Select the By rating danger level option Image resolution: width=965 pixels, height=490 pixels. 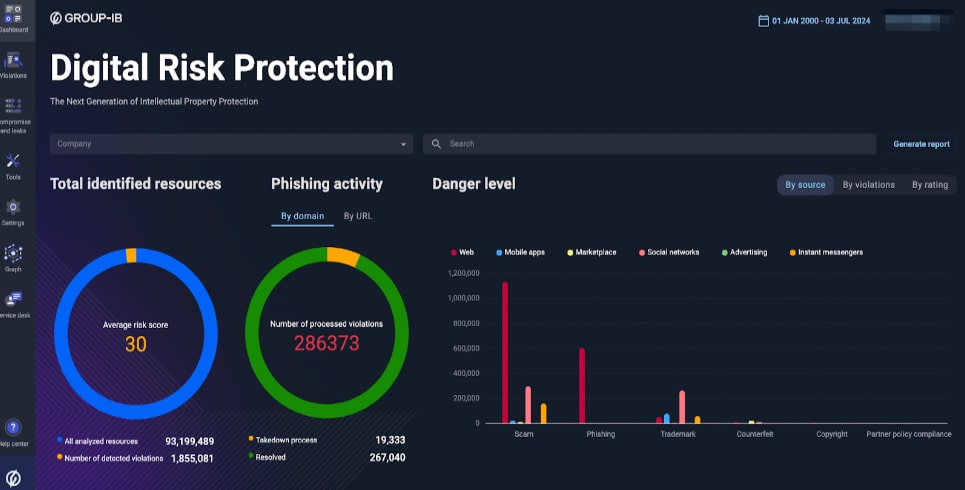click(x=930, y=185)
